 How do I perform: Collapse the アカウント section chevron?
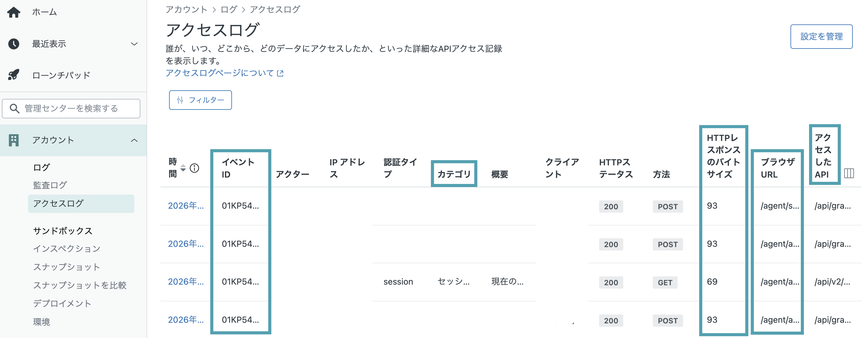point(134,140)
